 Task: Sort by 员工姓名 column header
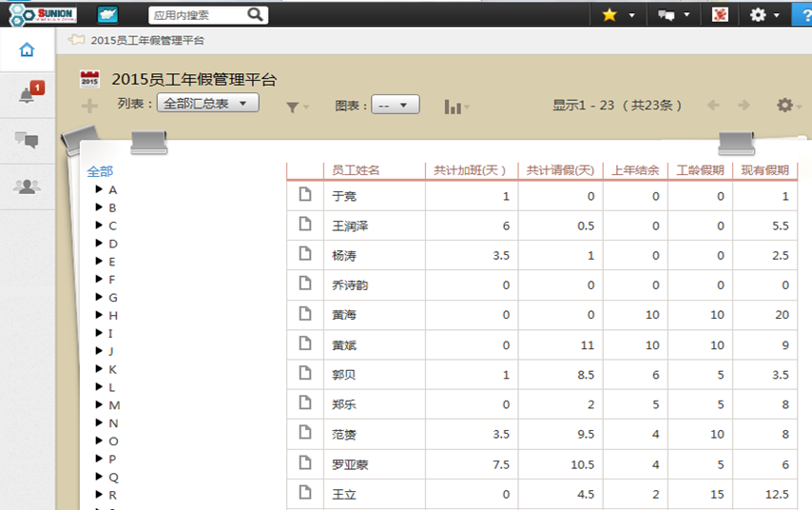tap(356, 170)
